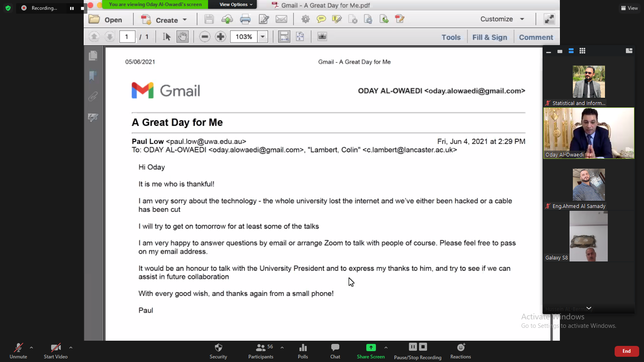Open the bookmarks side panel icon

(x=93, y=76)
